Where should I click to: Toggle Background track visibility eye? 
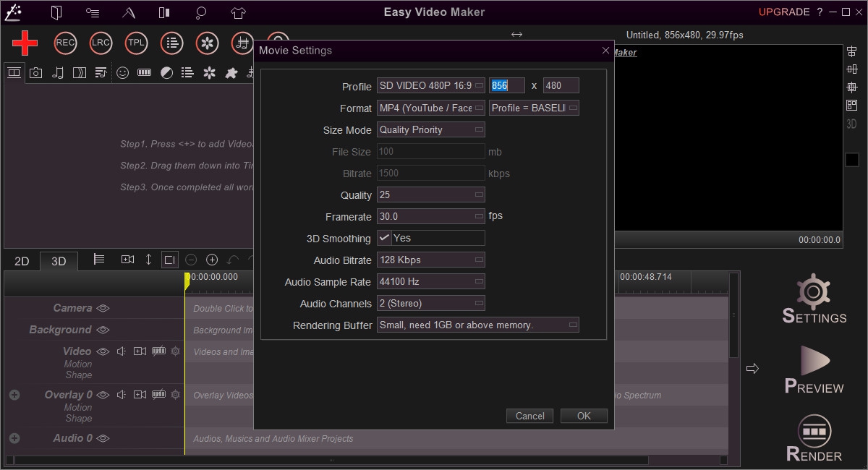click(x=103, y=330)
